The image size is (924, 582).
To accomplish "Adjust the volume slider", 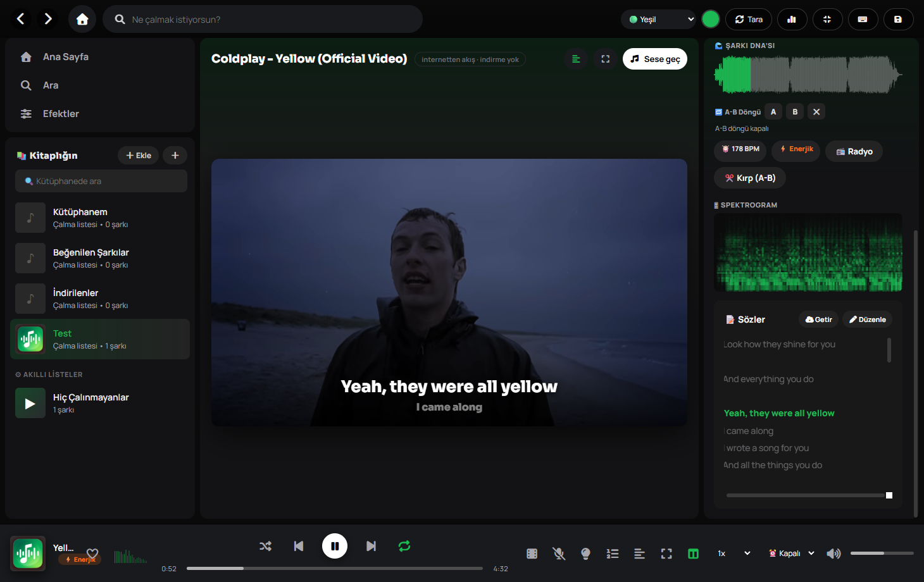I will pos(882,554).
